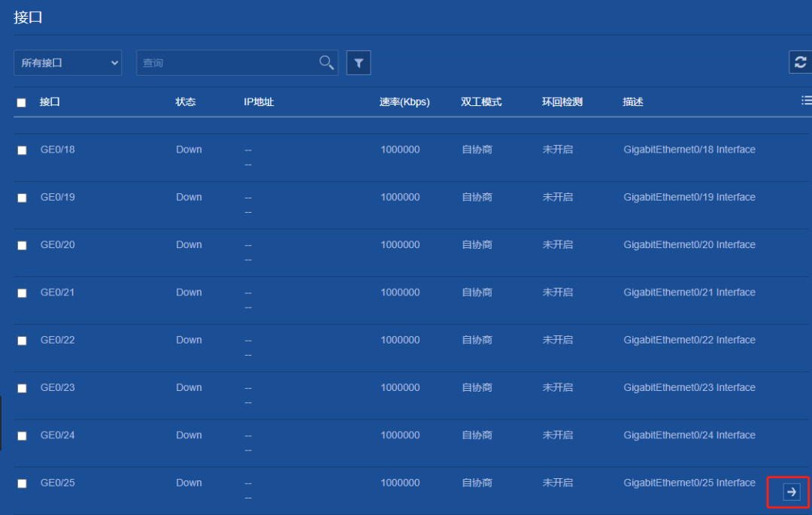This screenshot has width=812, height=515.
Task: Check the GE0/22 row checkbox
Action: pos(22,341)
